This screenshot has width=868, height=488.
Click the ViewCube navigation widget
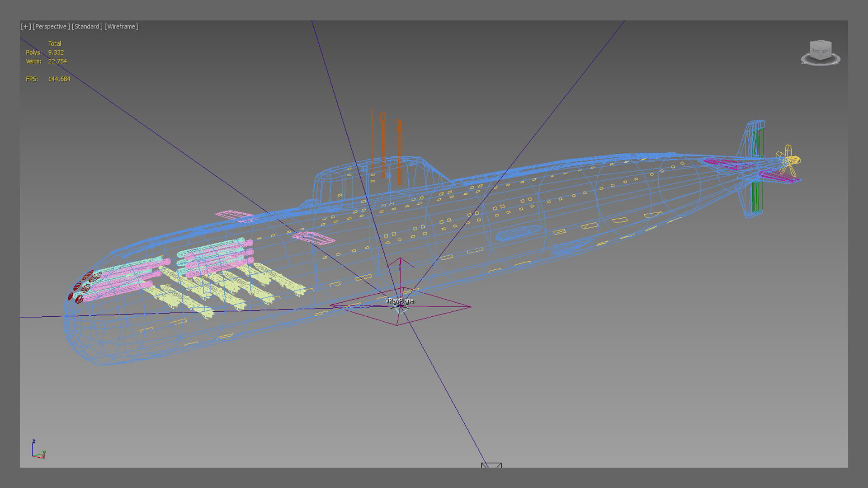tap(821, 52)
